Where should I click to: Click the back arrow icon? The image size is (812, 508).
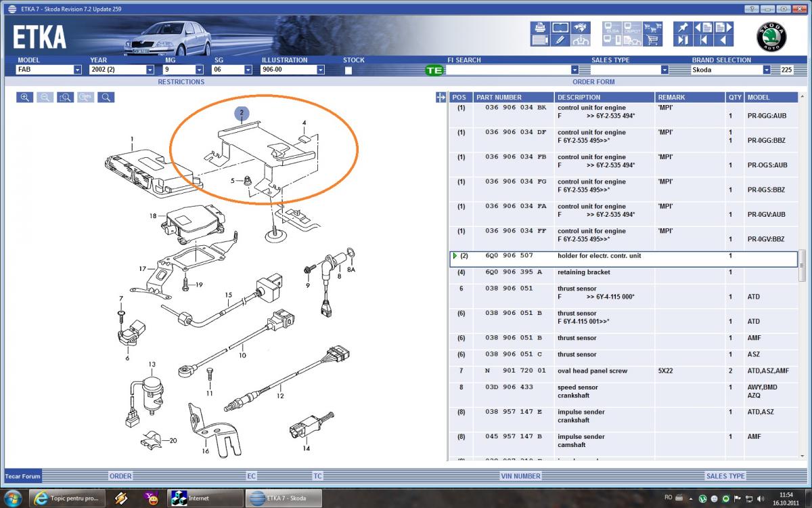(x=723, y=40)
